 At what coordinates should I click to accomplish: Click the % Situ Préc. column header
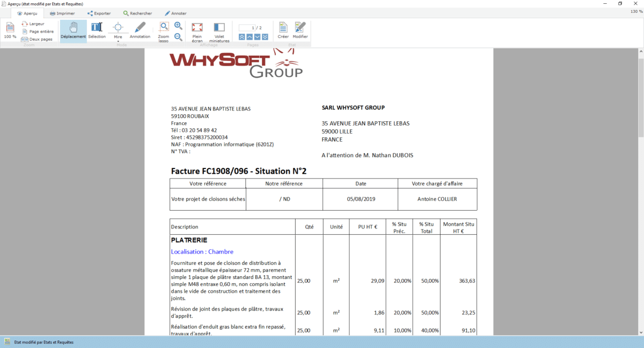coord(399,227)
